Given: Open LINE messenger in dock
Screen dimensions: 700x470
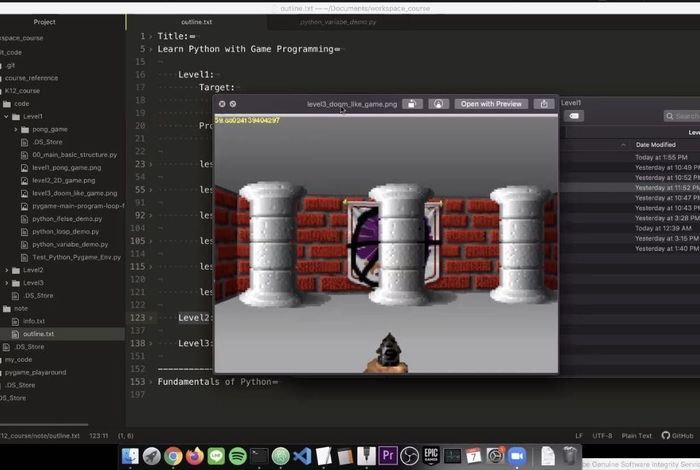Looking at the screenshot, I should pos(216,456).
